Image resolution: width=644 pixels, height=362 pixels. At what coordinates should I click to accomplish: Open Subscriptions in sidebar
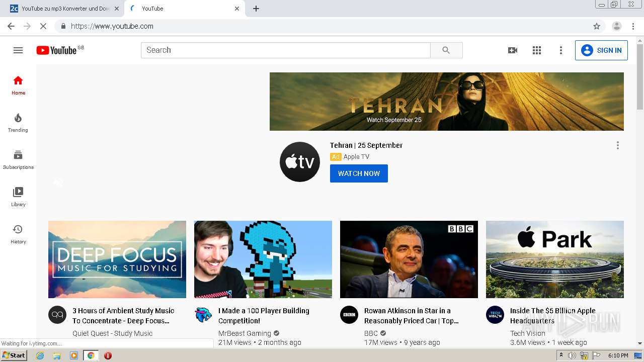point(18,160)
